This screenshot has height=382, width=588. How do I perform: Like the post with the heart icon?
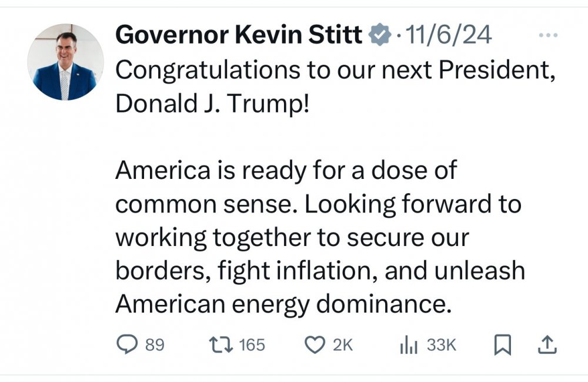[x=317, y=345]
